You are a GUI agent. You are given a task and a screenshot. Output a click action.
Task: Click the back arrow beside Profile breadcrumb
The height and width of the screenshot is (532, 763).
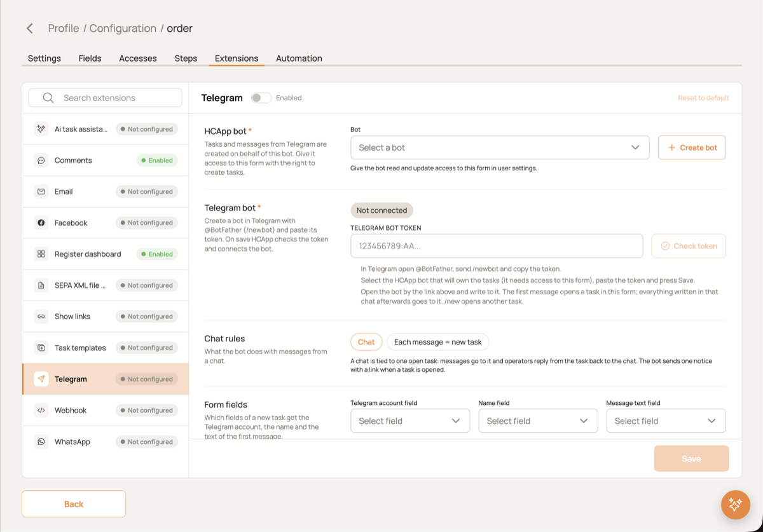coord(30,29)
